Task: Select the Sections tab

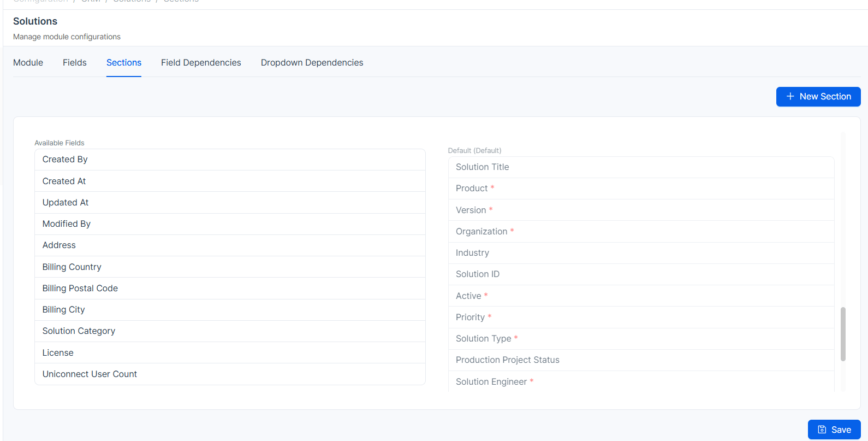Action: [x=124, y=63]
